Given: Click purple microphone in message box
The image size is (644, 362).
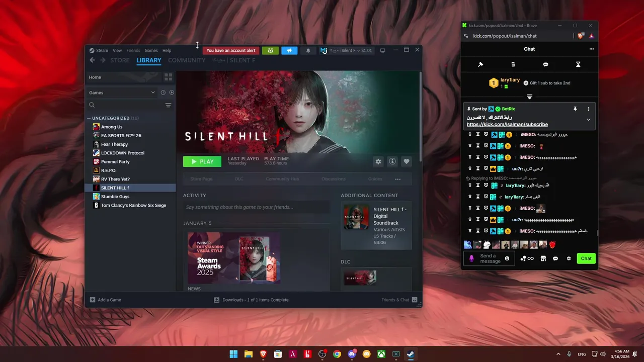Looking at the screenshot, I should coord(471,258).
